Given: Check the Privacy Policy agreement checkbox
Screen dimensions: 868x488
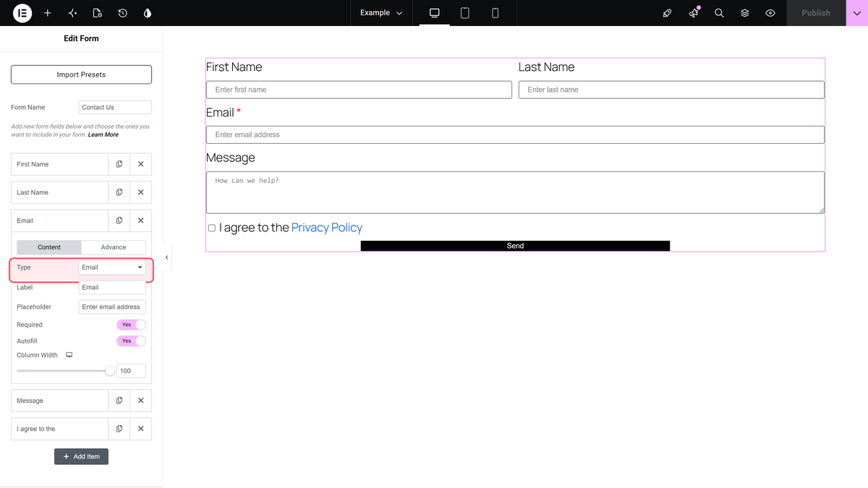Looking at the screenshot, I should coord(212,228).
